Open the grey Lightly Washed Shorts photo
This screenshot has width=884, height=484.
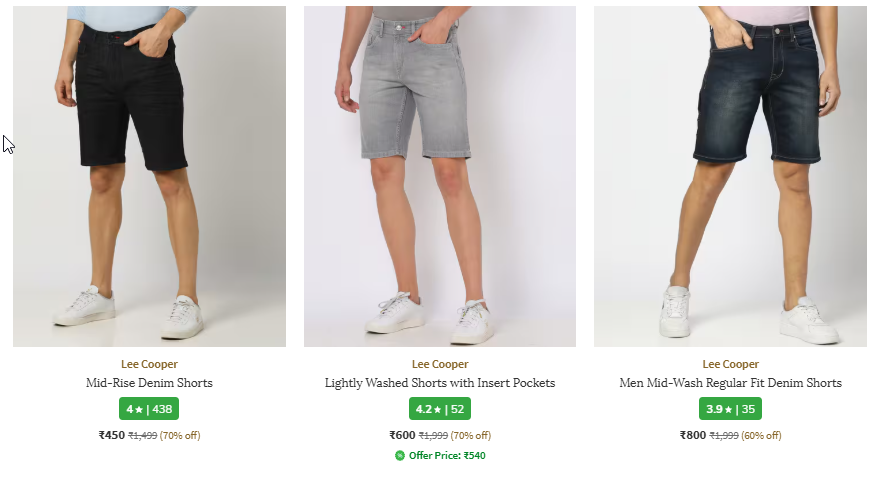pyautogui.click(x=440, y=177)
